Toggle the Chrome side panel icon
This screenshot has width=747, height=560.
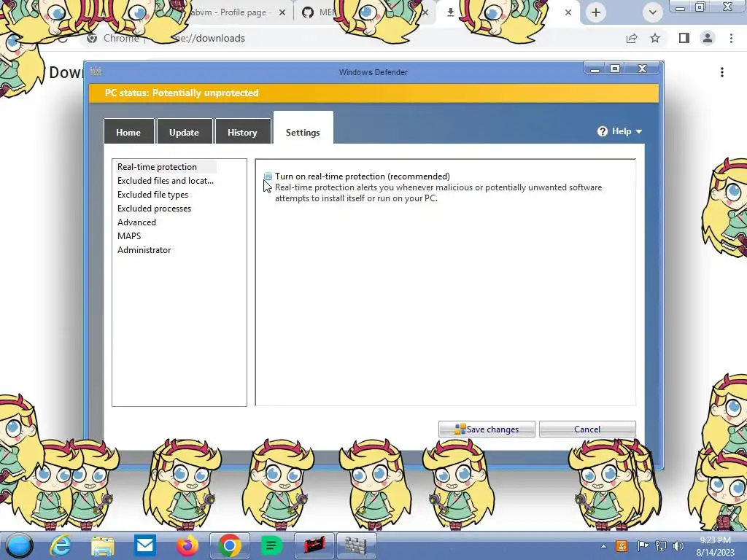coord(684,38)
